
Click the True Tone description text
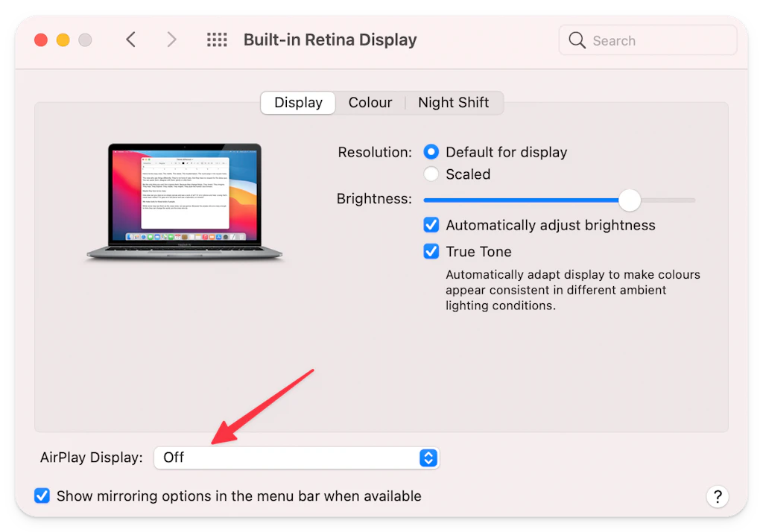573,290
